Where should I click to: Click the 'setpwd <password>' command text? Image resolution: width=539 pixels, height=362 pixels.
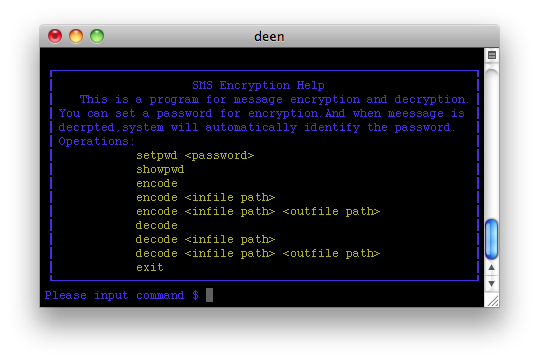point(195,155)
